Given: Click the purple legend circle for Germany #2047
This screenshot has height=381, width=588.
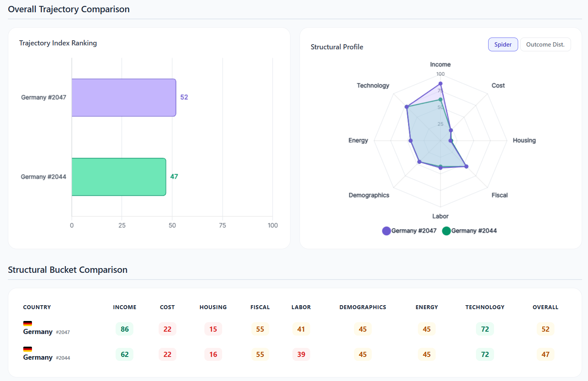Looking at the screenshot, I should [386, 231].
